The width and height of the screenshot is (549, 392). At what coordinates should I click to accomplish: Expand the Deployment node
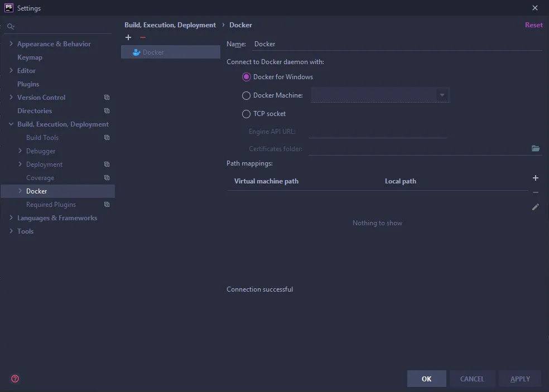point(20,164)
